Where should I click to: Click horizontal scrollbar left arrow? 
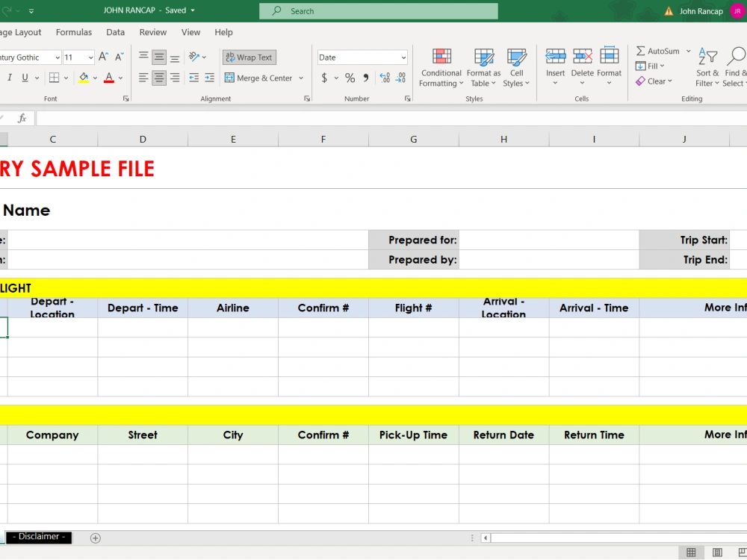pyautogui.click(x=486, y=538)
